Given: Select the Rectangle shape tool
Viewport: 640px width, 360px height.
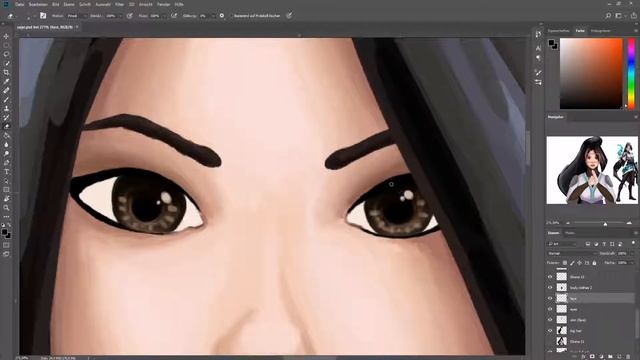Looking at the screenshot, I should point(6,189).
